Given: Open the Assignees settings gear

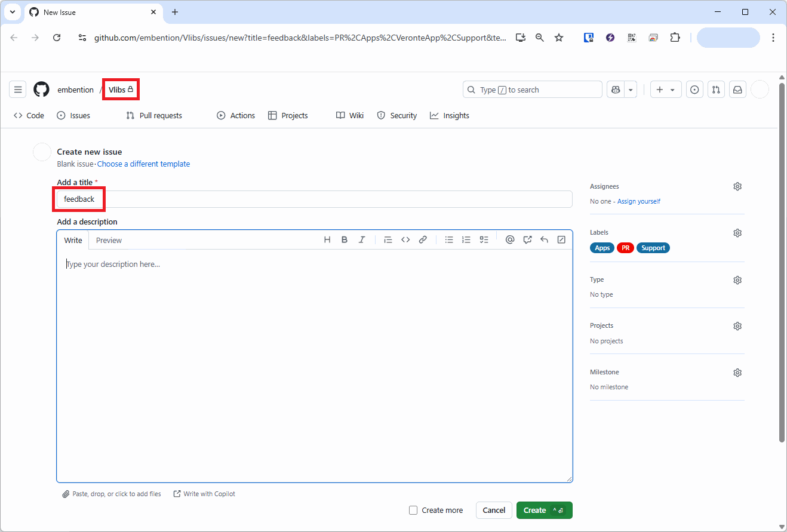Looking at the screenshot, I should 737,186.
